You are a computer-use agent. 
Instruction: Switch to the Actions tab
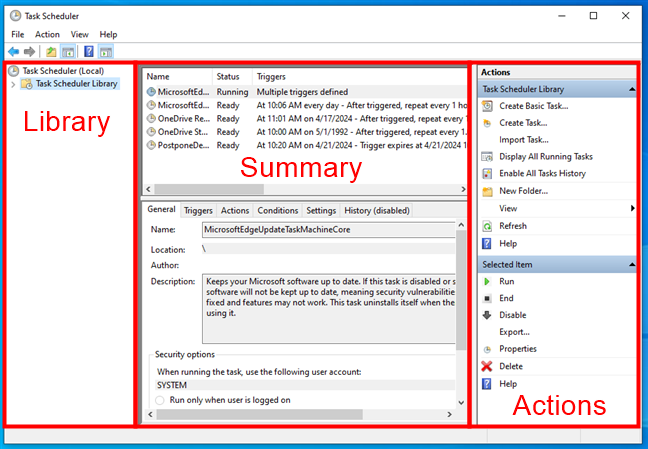[x=235, y=211]
